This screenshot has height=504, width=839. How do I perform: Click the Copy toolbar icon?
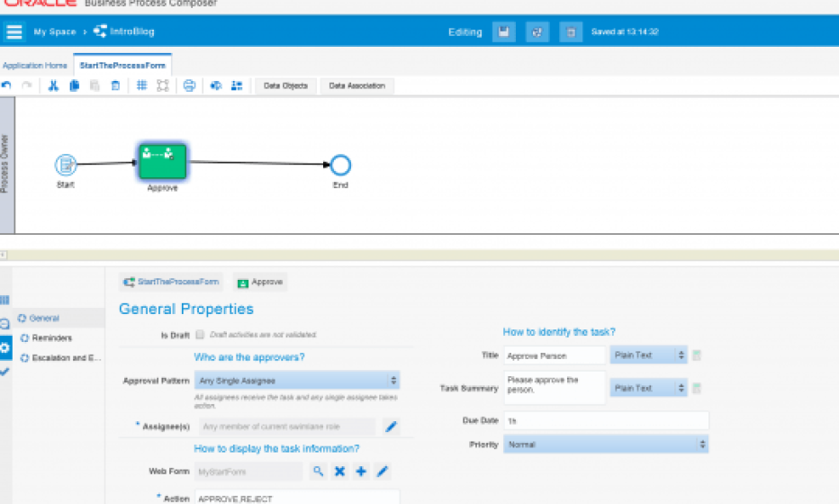tap(75, 85)
